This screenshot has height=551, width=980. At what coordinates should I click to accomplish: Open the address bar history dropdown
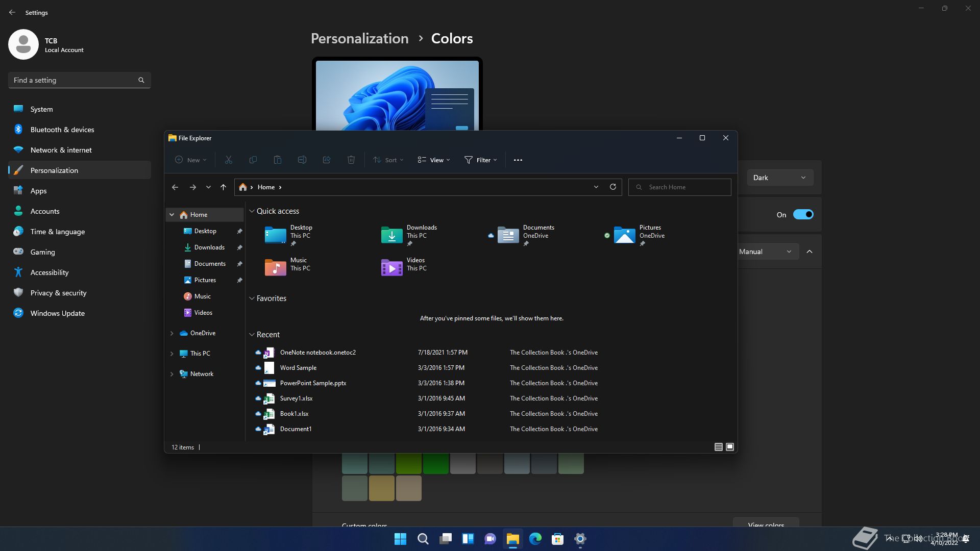coord(596,187)
